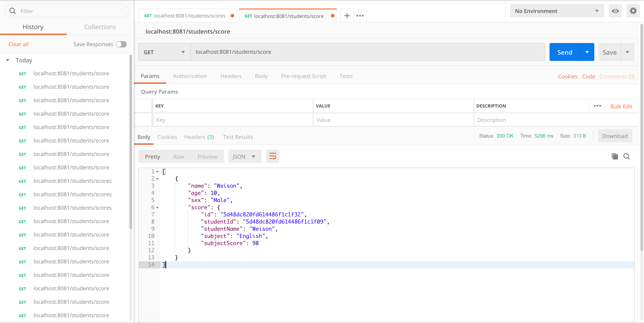Open the tab options three-dot menu
This screenshot has height=323, width=644.
point(360,16)
